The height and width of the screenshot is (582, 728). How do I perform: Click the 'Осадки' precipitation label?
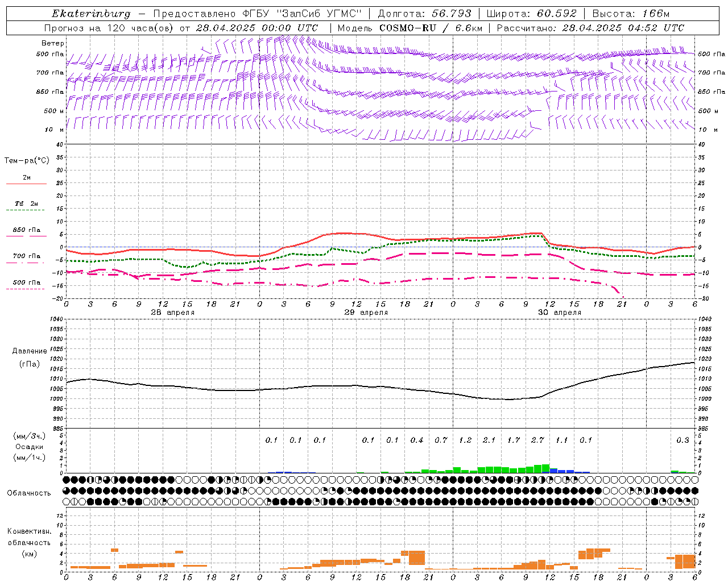(30, 447)
